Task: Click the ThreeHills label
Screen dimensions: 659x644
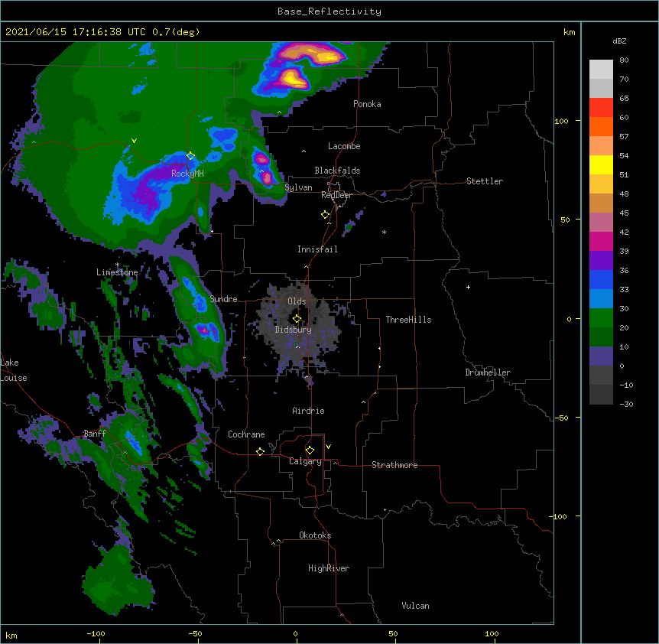Action: [408, 320]
